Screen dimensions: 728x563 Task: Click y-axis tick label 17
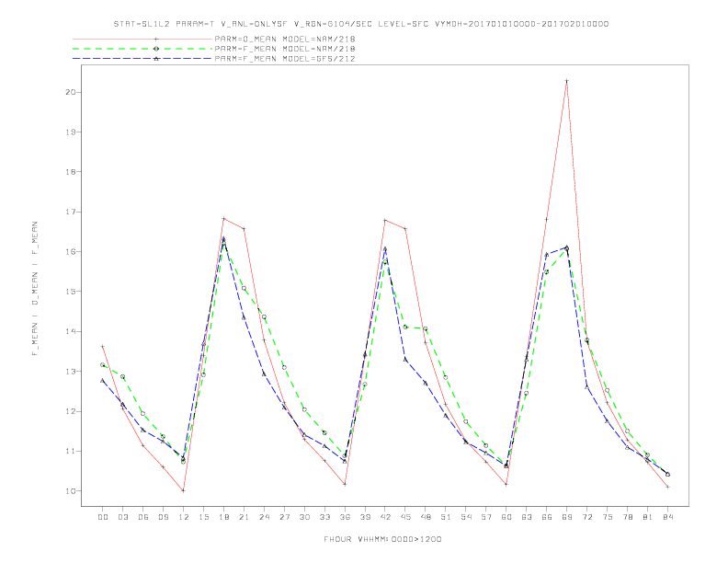click(x=70, y=212)
